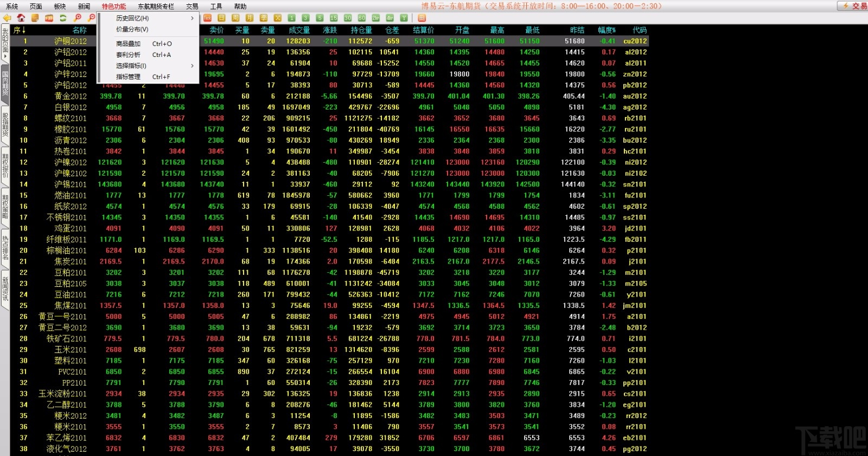Select the 黄金2012 contract row
This screenshot has height=456, width=868.
(x=330, y=96)
